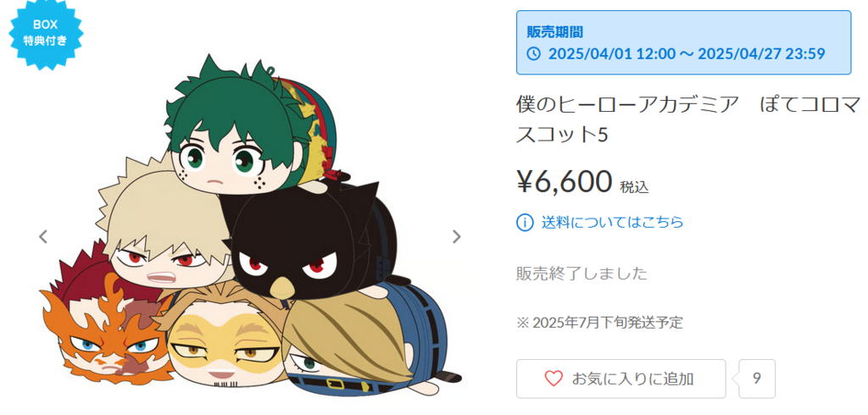The image size is (868, 415).
Task: Click the 販売期間 sales period banner
Action: click(x=684, y=42)
